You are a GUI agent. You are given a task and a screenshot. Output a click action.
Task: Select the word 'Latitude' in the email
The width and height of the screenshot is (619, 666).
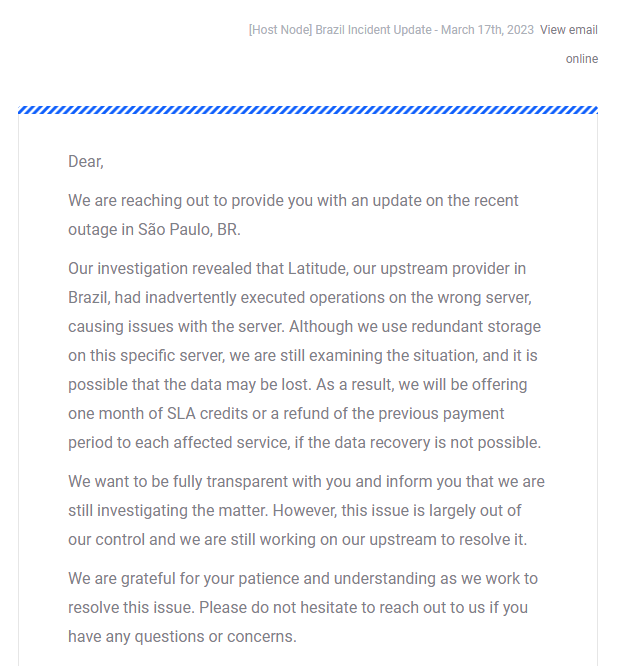pyautogui.click(x=318, y=269)
